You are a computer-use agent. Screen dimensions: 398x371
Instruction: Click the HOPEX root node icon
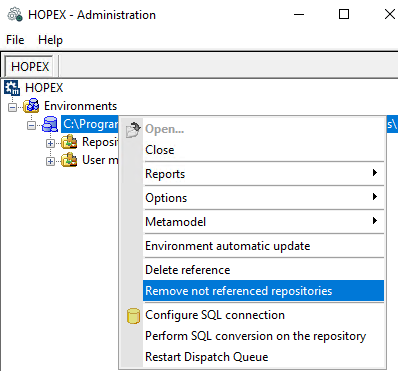(x=12, y=88)
